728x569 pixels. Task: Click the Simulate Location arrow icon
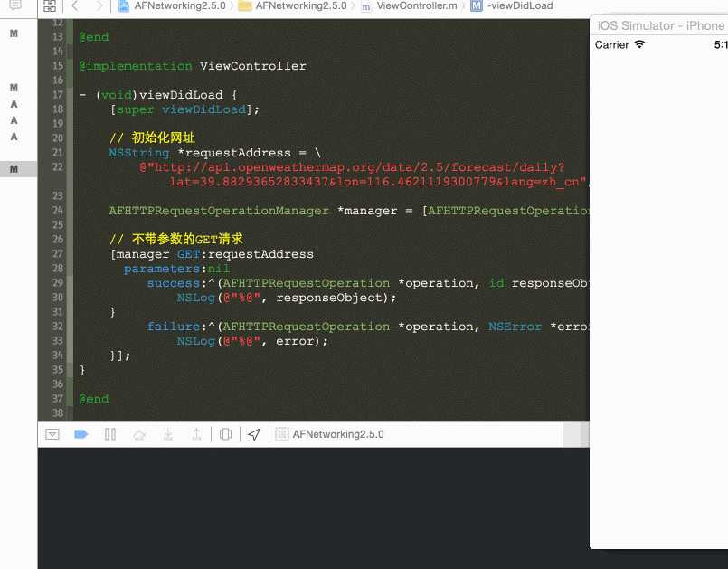(x=254, y=434)
